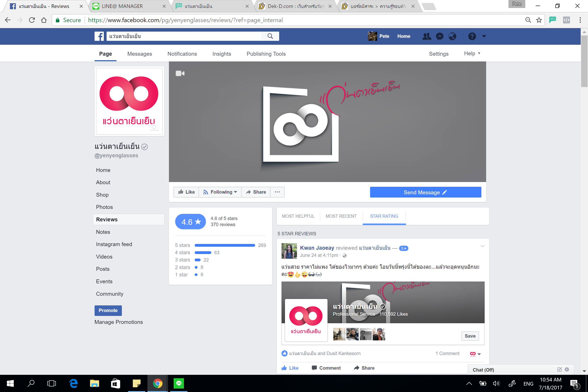Open Help dropdown in page menu
Image resolution: width=588 pixels, height=392 pixels.
point(472,54)
